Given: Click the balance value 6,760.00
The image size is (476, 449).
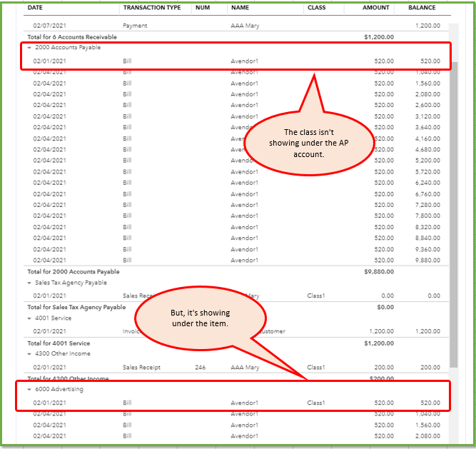Looking at the screenshot, I should 427,194.
